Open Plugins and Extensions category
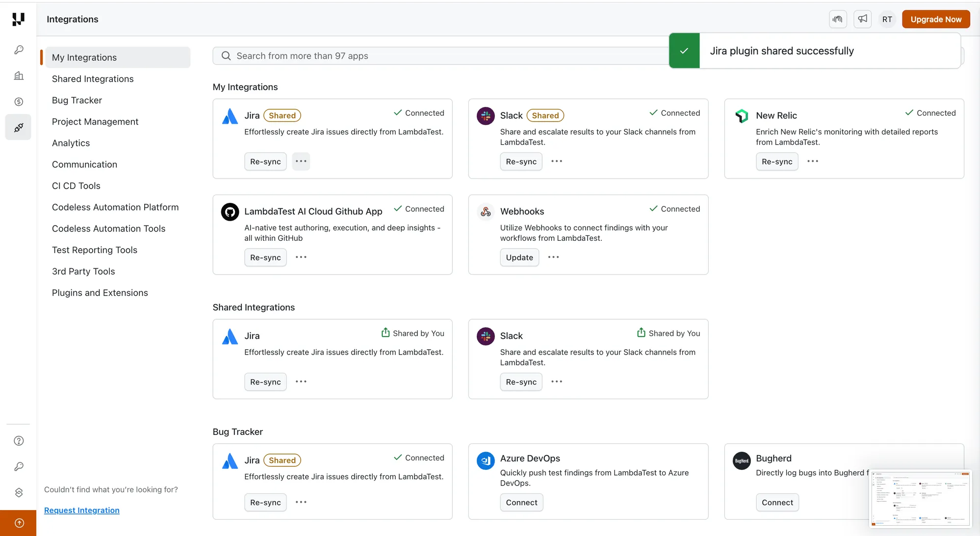 [100, 293]
